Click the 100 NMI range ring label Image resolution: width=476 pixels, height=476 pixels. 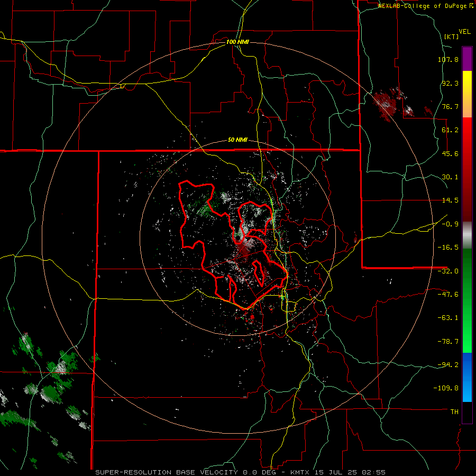click(x=237, y=42)
